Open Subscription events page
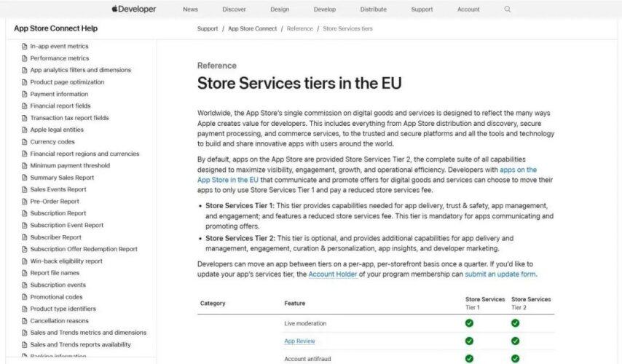Viewport: 622px width, 364px height. [58, 285]
